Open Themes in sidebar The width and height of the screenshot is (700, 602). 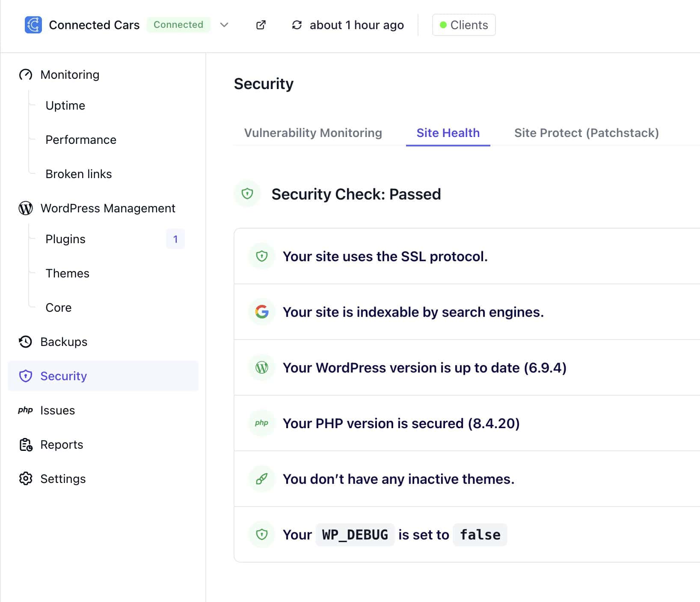68,273
